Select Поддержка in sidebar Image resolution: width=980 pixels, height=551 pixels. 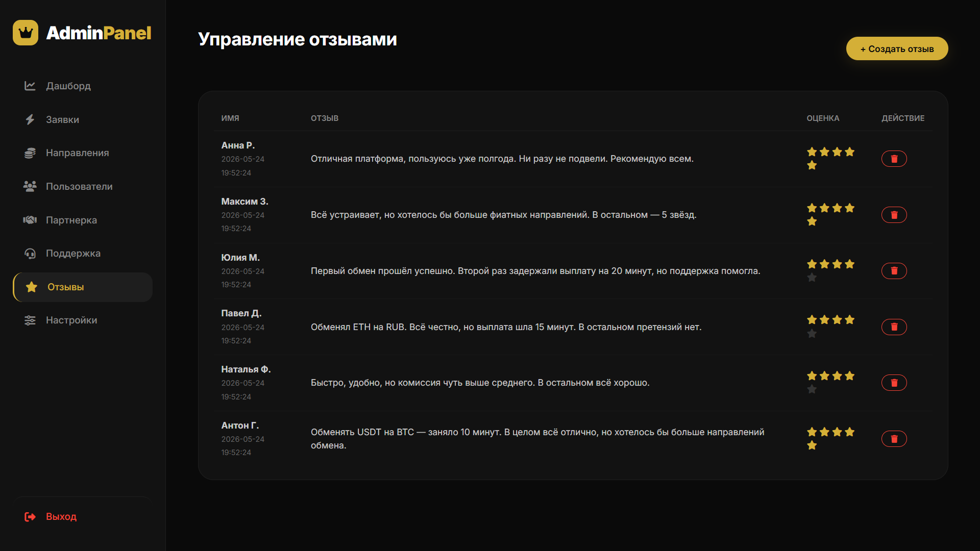(x=83, y=254)
